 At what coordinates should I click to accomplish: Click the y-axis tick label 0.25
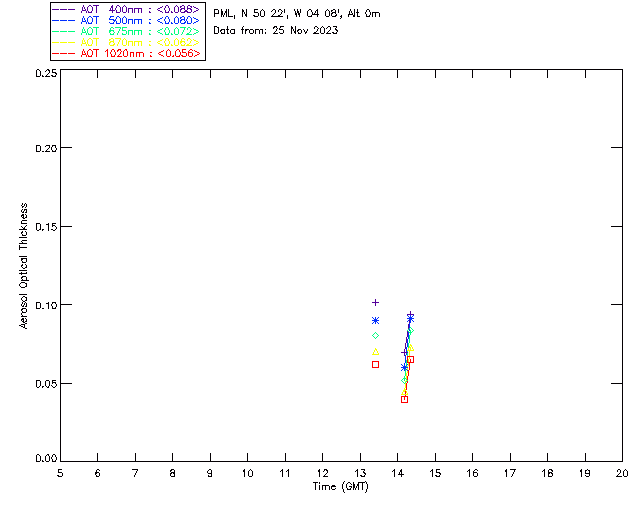coord(46,73)
